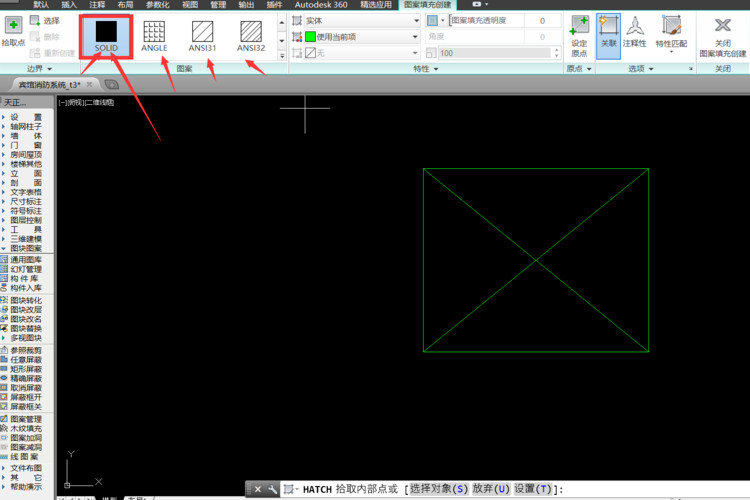Click the 矩形屏蔽 icon
Image resolution: width=750 pixels, height=500 pixels.
point(4,369)
